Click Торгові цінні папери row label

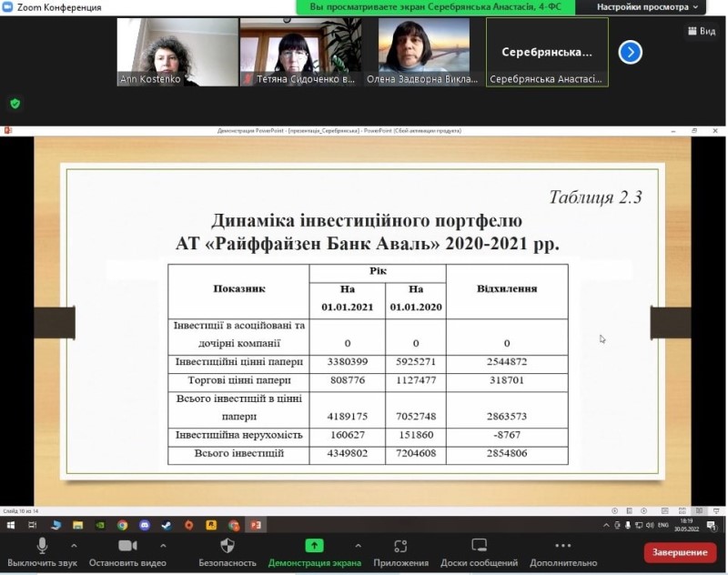239,380
